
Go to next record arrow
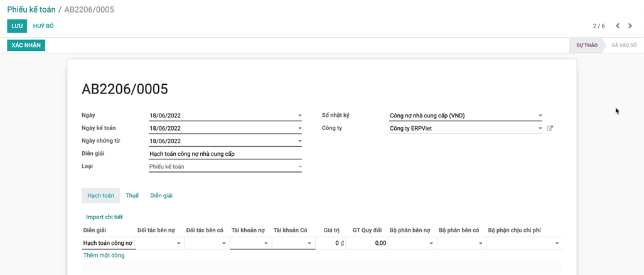point(630,26)
